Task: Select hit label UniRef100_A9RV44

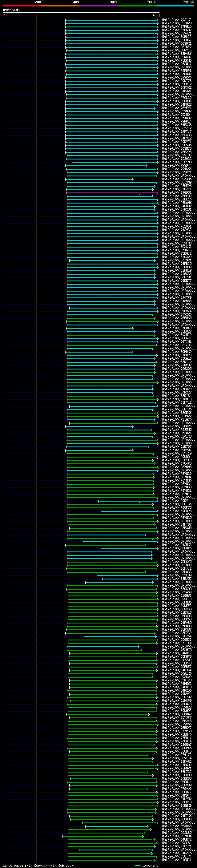Action: pyautogui.click(x=177, y=501)
